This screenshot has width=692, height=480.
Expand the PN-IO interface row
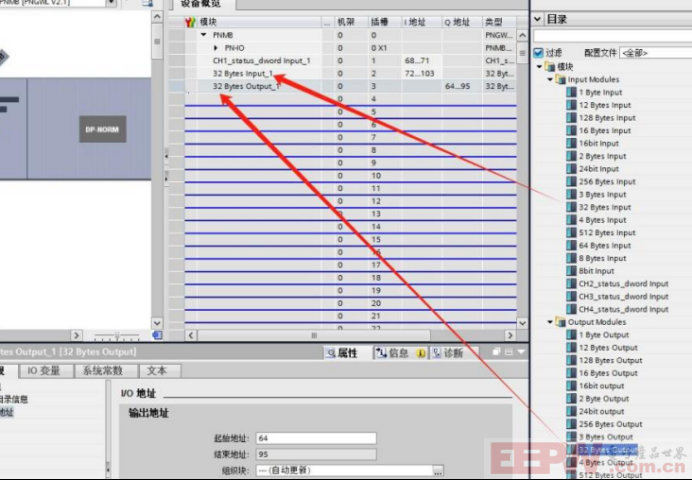point(216,48)
